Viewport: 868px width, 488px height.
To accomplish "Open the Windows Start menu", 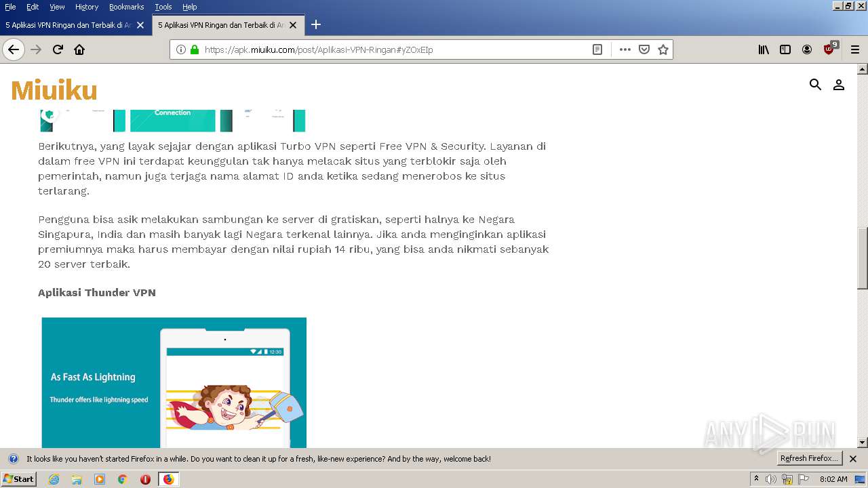I will (x=19, y=479).
